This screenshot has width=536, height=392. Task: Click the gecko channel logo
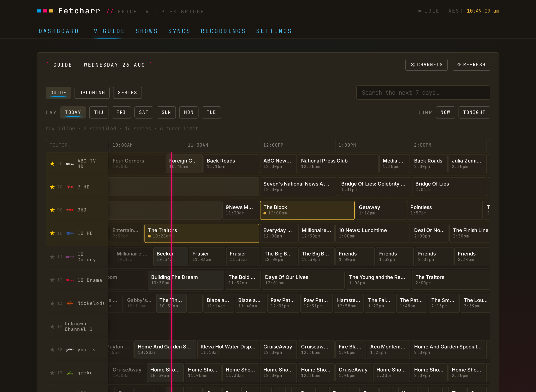(70, 373)
